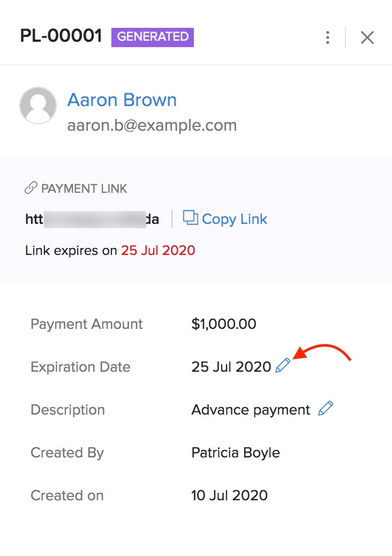This screenshot has width=392, height=556.
Task: Click the Advance payment description text
Action: (x=251, y=410)
